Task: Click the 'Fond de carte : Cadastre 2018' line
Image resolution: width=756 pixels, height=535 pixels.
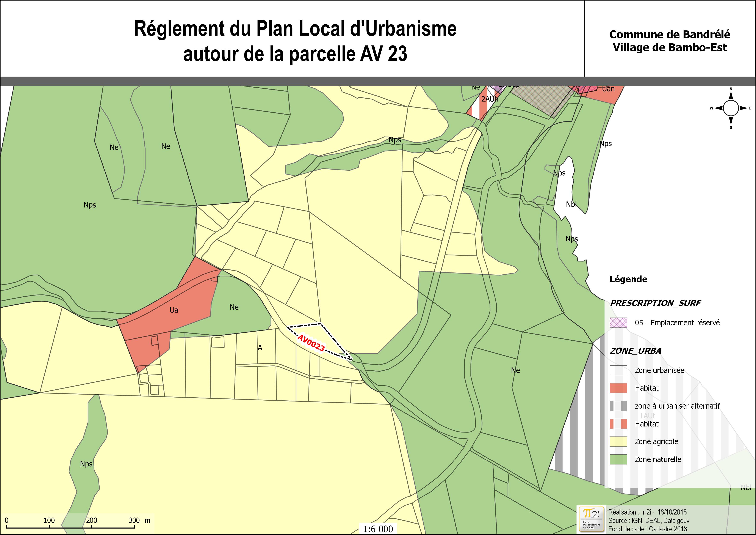Action: 648,529
